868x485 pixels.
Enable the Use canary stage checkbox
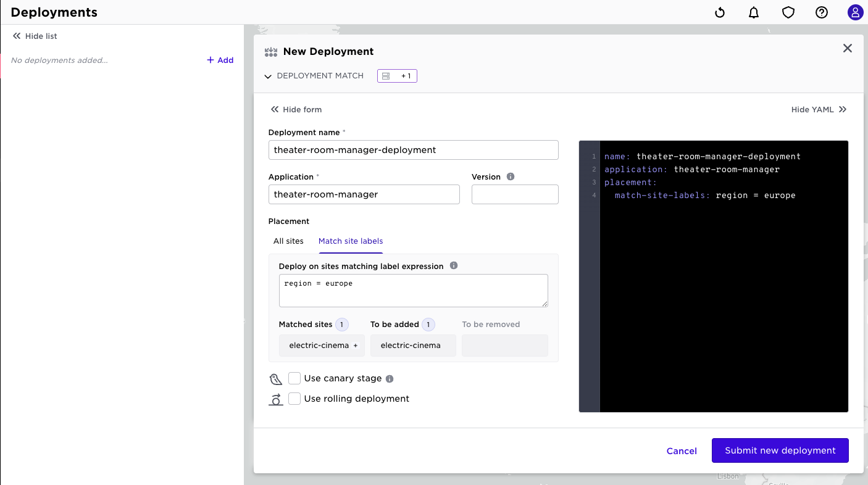point(294,378)
